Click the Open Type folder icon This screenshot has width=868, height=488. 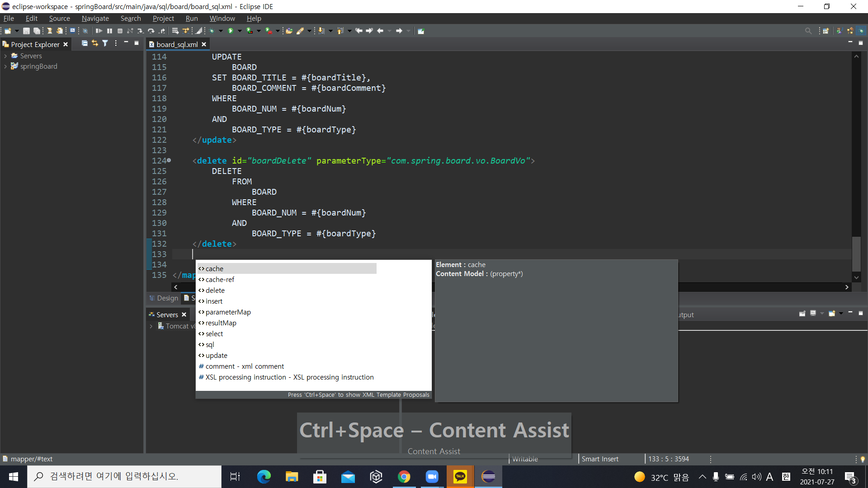[x=289, y=31]
